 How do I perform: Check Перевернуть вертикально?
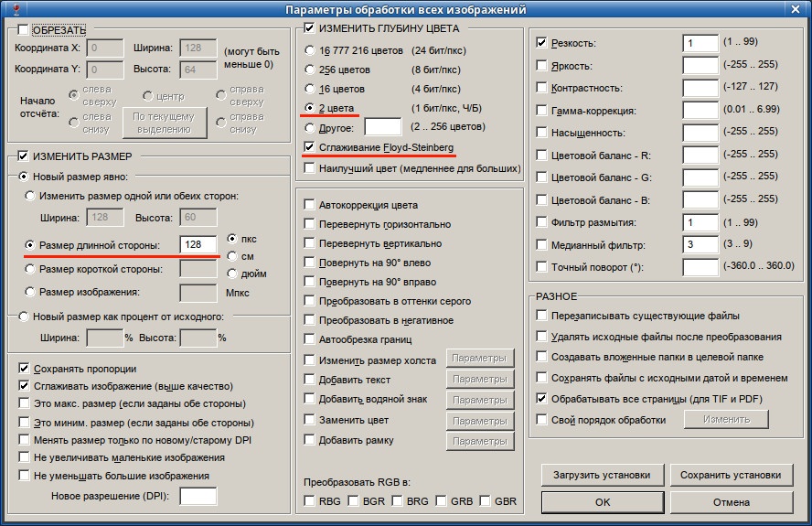click(x=309, y=243)
